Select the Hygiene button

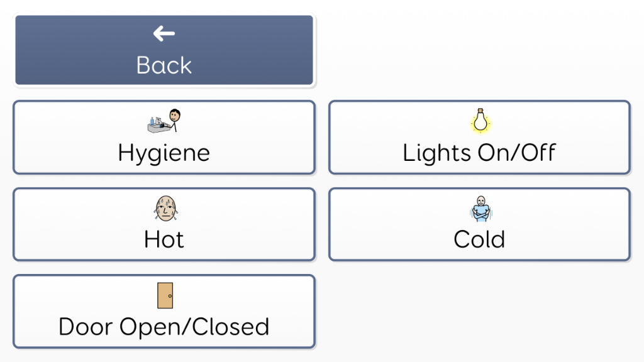164,138
